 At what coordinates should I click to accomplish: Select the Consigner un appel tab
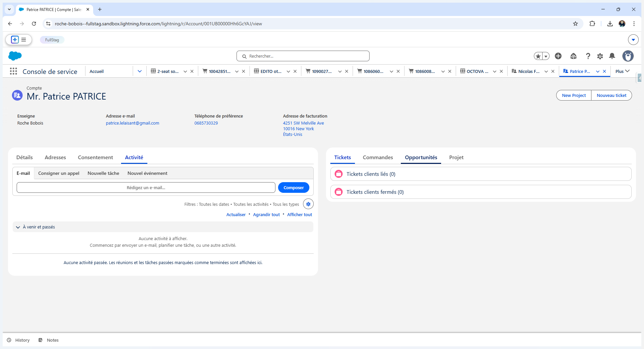click(x=59, y=173)
